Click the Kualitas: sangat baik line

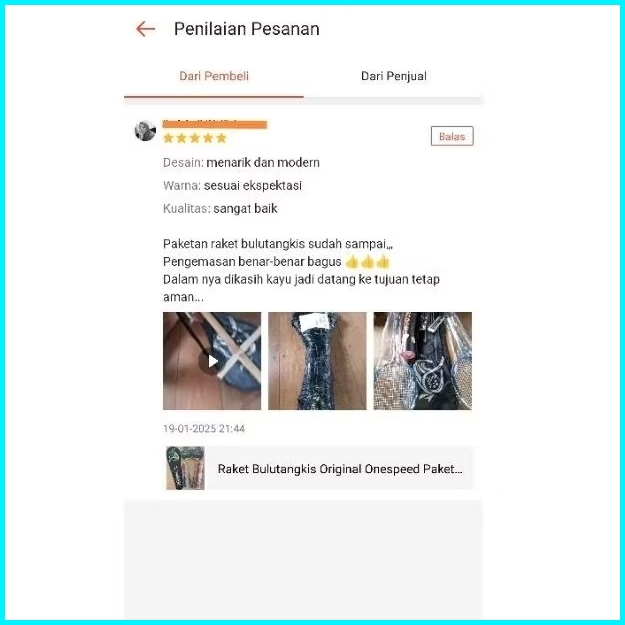coord(220,209)
